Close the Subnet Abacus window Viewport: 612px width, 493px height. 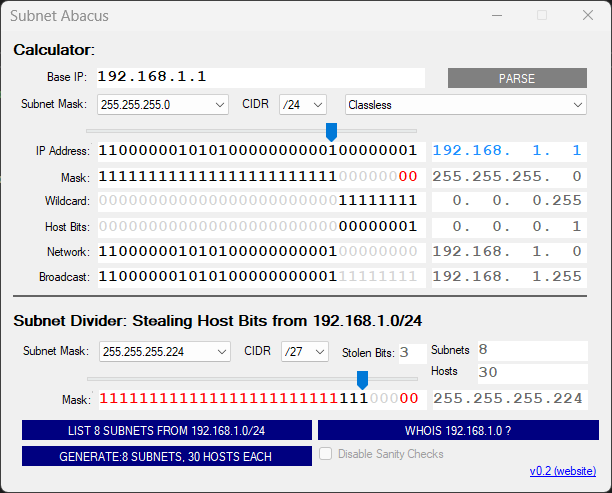(x=587, y=15)
